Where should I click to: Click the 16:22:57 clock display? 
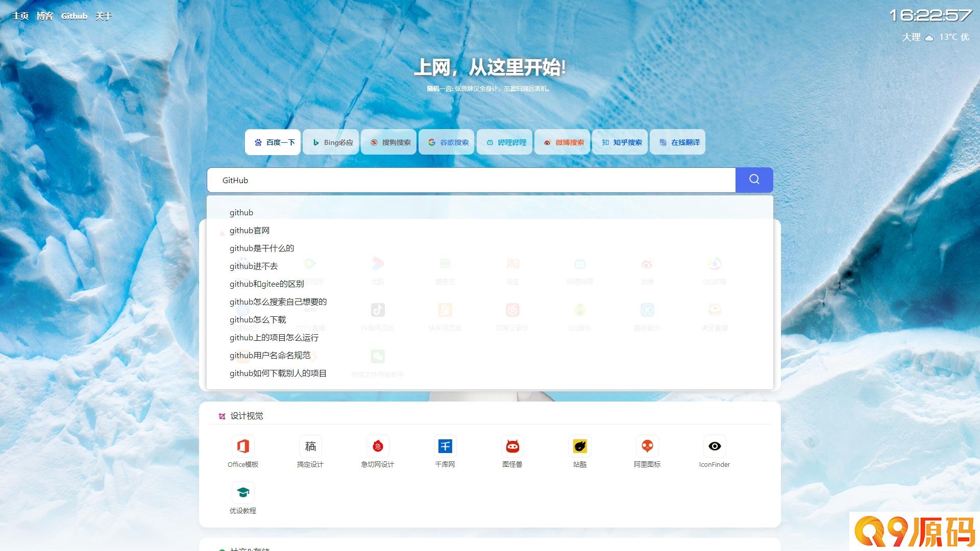click(x=930, y=15)
